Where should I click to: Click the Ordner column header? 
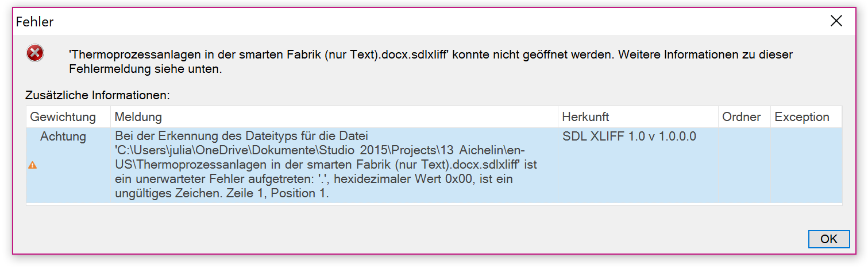tap(744, 117)
